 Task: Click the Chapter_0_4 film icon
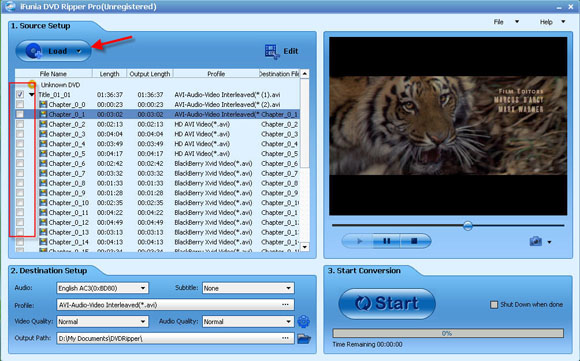tap(43, 144)
